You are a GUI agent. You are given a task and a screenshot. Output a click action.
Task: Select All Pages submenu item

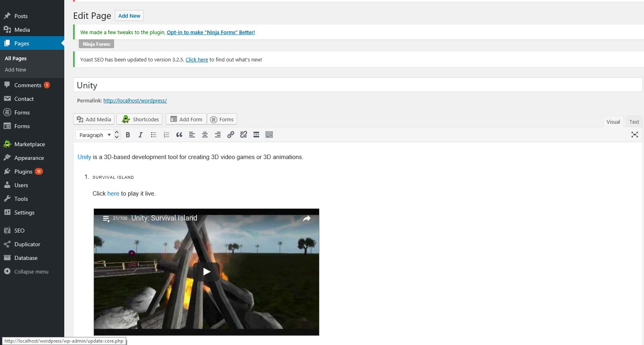[16, 58]
